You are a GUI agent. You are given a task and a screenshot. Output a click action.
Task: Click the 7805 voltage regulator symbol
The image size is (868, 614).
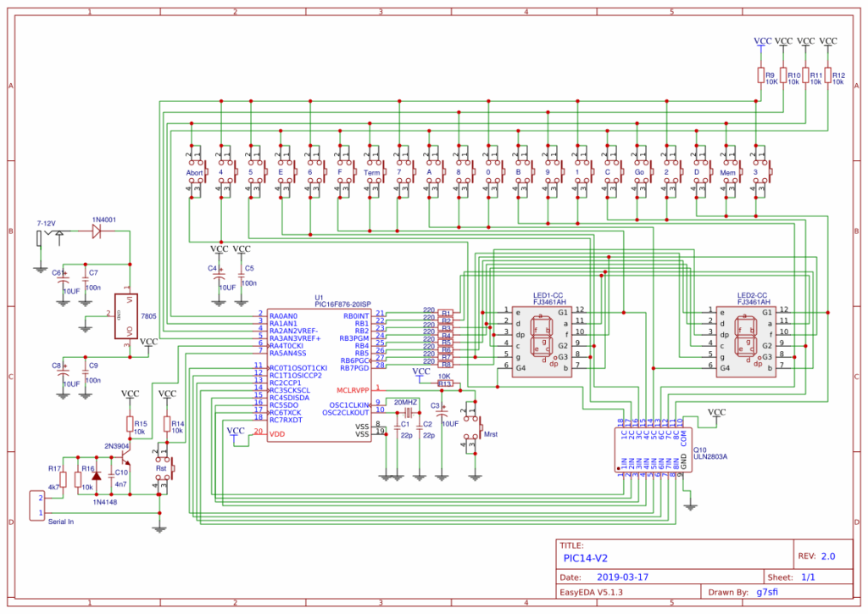130,316
